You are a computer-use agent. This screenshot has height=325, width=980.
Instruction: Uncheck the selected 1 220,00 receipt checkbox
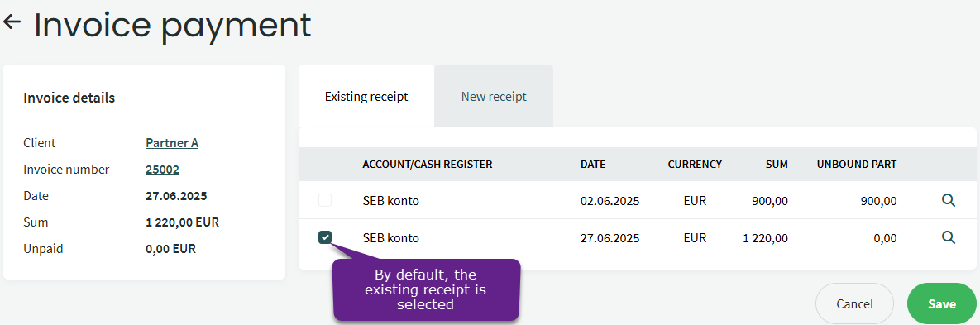click(x=325, y=237)
